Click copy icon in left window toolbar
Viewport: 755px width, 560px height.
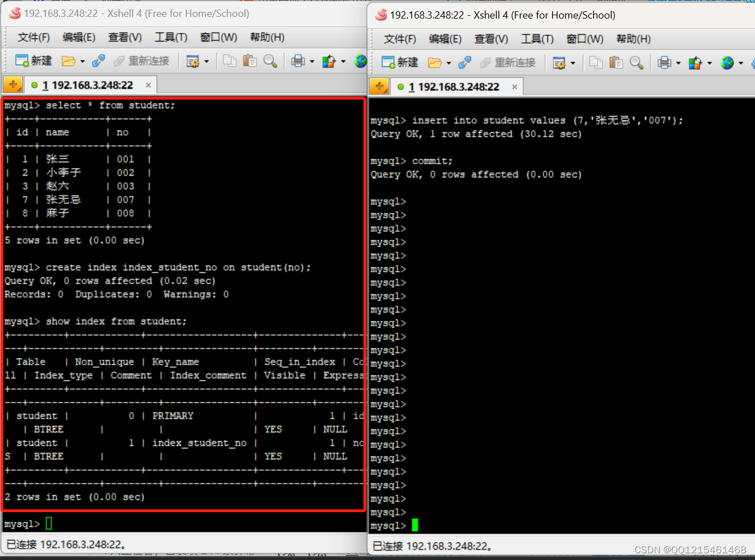230,61
